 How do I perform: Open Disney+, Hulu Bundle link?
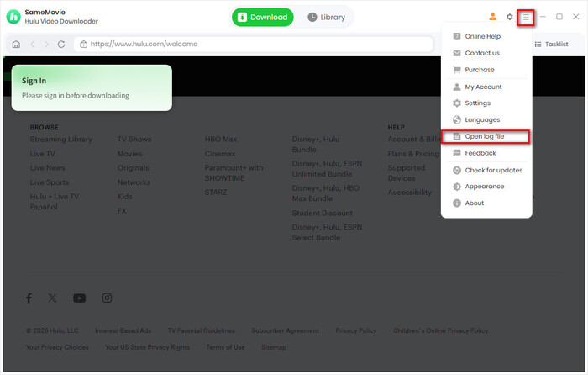tap(316, 145)
